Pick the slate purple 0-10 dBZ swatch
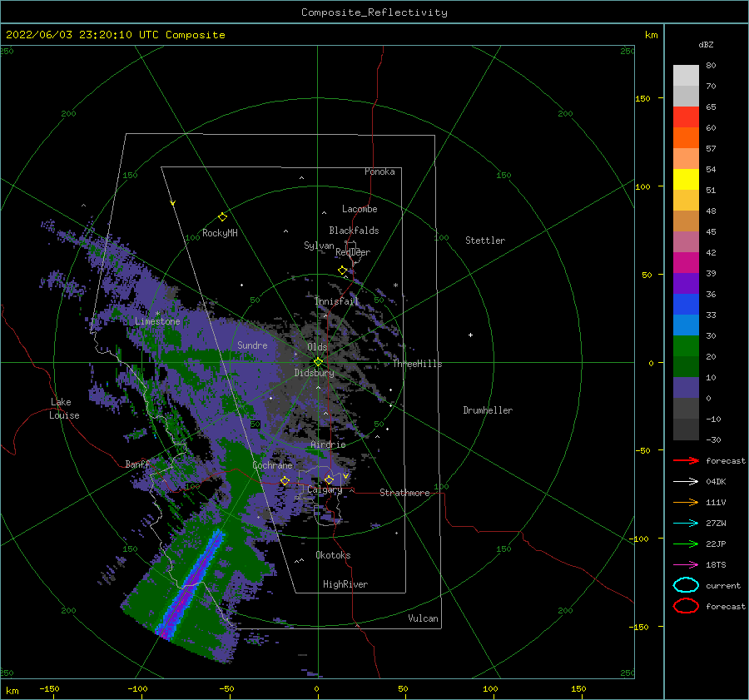749x700 pixels. point(686,388)
